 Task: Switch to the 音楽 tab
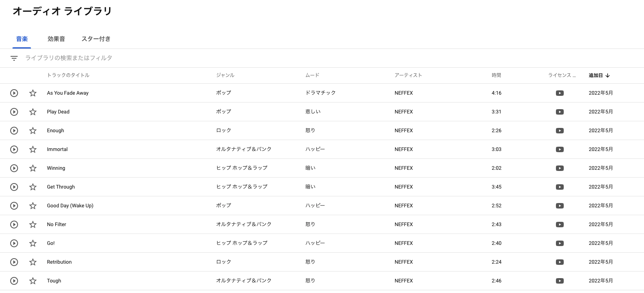tap(22, 39)
